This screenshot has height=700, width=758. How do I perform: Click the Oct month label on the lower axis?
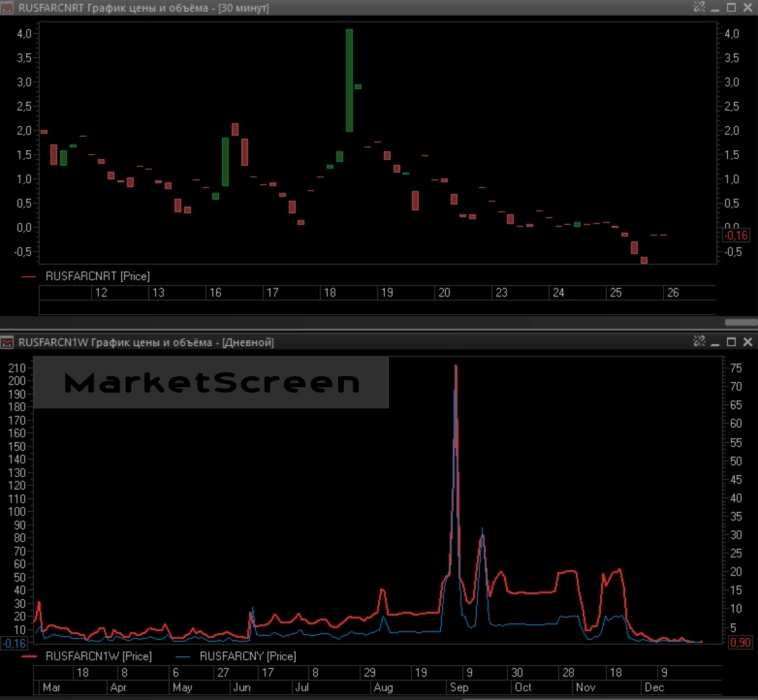(x=523, y=687)
